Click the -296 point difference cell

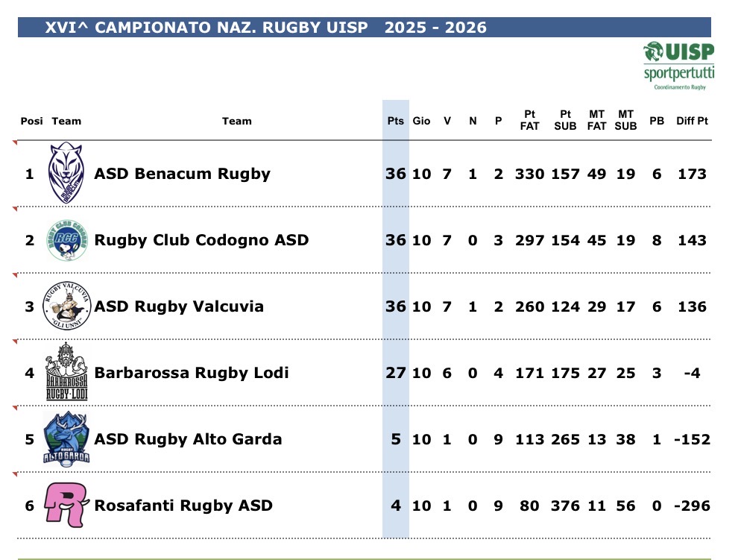(x=691, y=505)
